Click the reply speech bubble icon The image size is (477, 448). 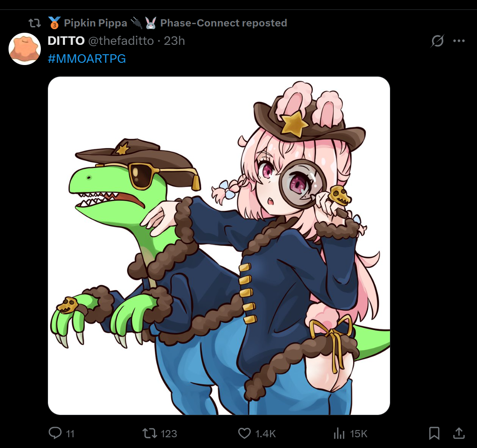coord(55,433)
